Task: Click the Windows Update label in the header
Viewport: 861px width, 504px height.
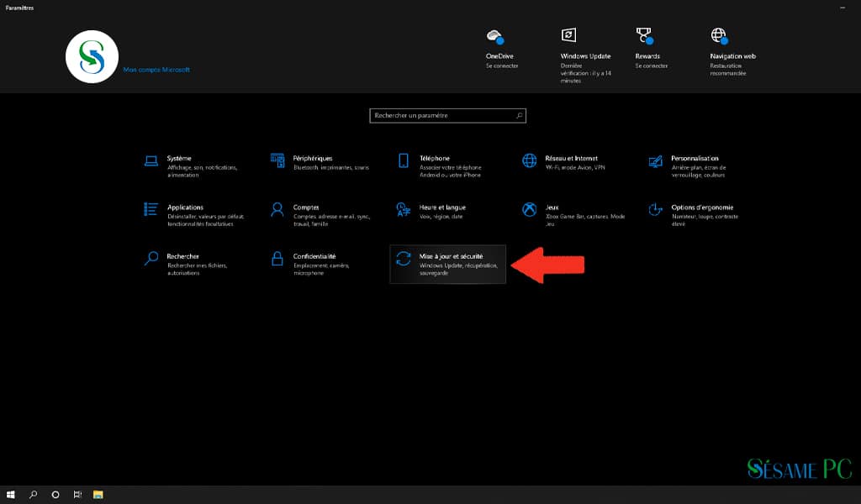Action: [585, 56]
